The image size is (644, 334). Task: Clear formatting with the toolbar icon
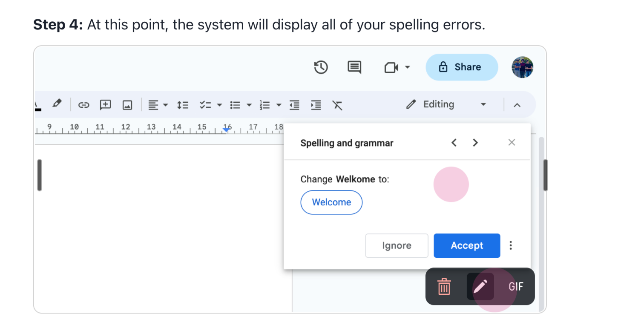pos(337,105)
